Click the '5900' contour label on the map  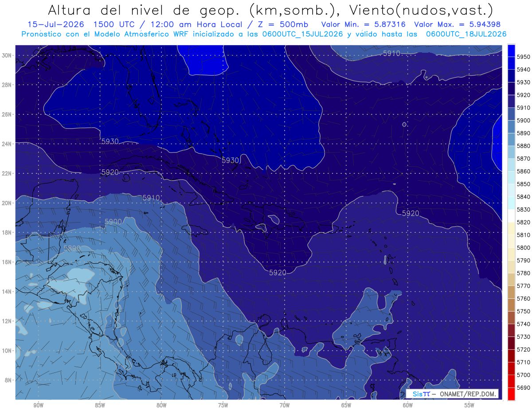[x=113, y=221]
